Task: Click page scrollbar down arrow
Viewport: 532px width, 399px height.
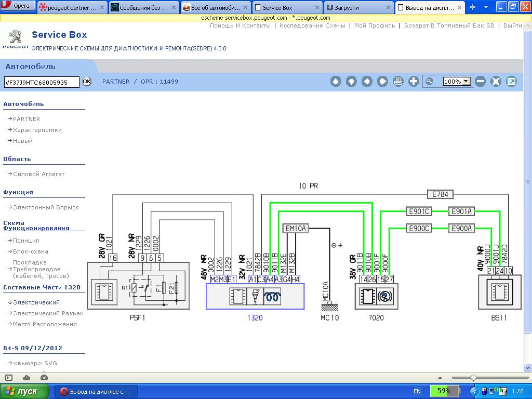Action: pyautogui.click(x=528, y=368)
